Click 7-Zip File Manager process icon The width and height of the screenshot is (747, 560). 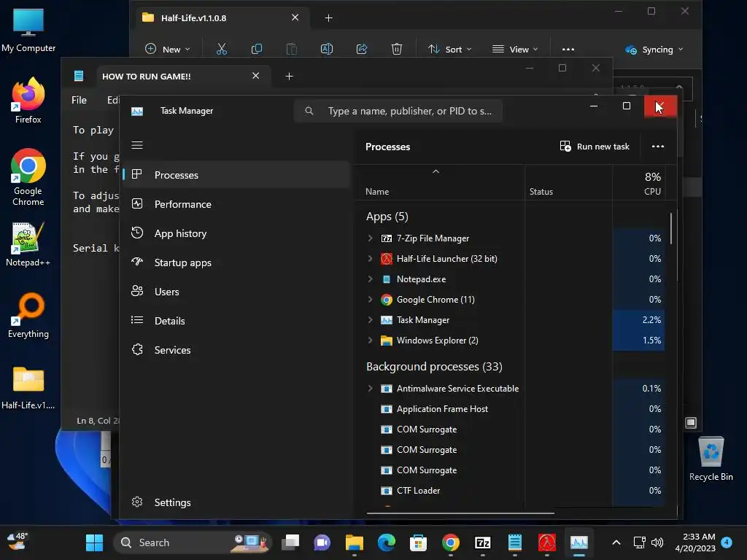tap(387, 238)
